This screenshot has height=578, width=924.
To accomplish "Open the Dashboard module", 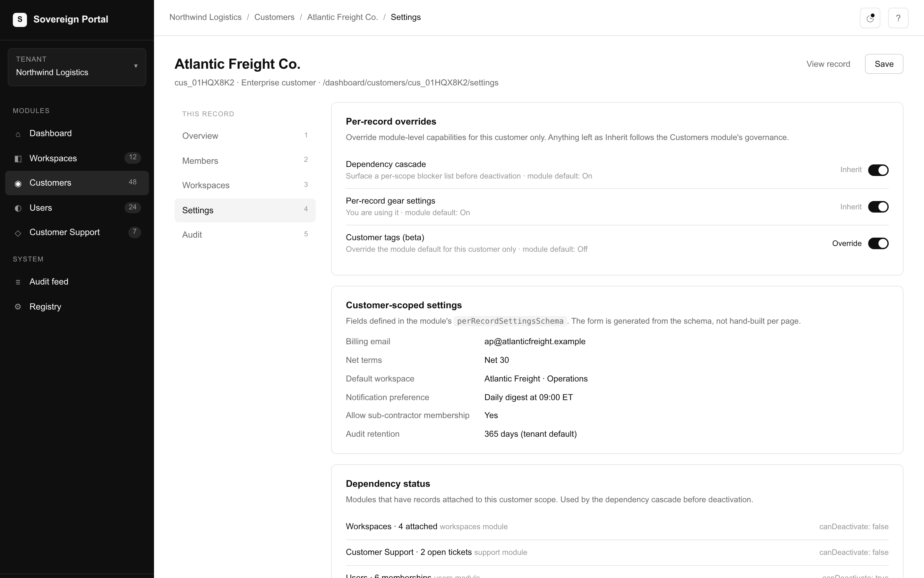I will 77,133.
